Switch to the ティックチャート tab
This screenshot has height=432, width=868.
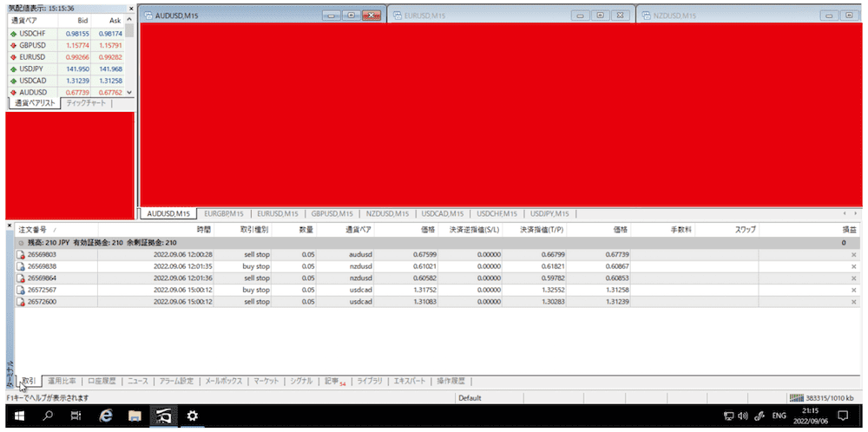pos(86,103)
